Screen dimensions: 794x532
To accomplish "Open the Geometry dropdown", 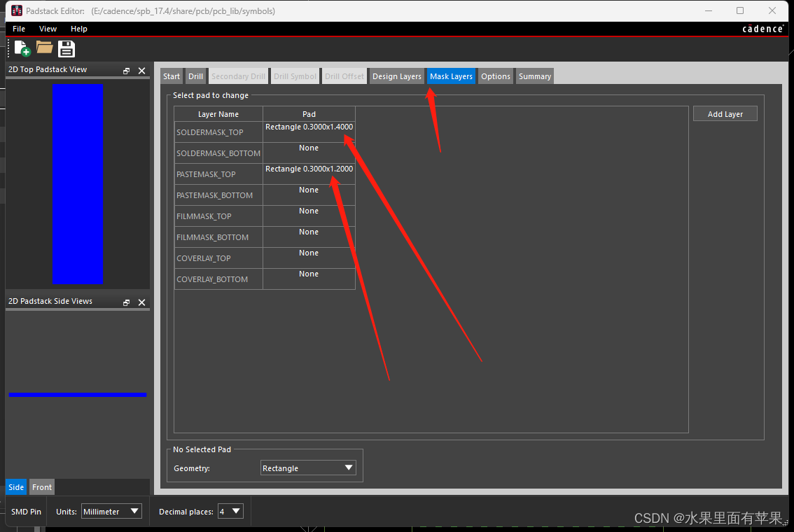I will coord(307,468).
